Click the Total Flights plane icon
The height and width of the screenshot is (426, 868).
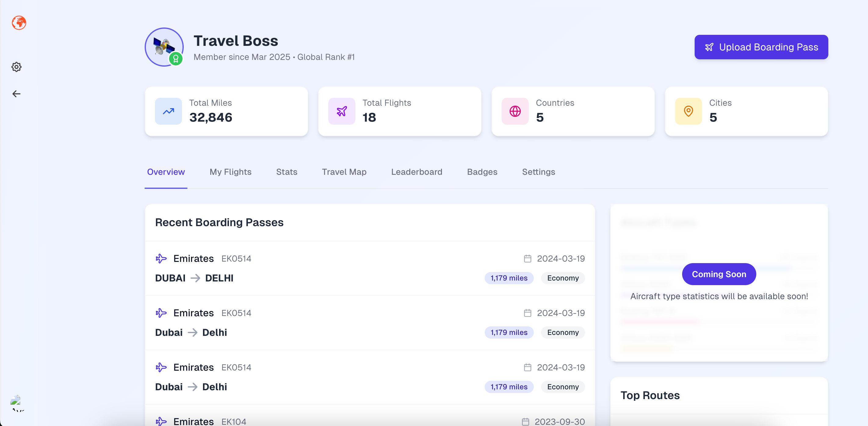click(341, 111)
